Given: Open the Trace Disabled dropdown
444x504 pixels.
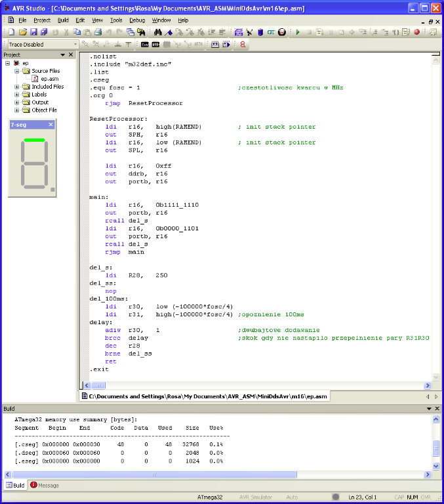Looking at the screenshot, I should 74,45.
